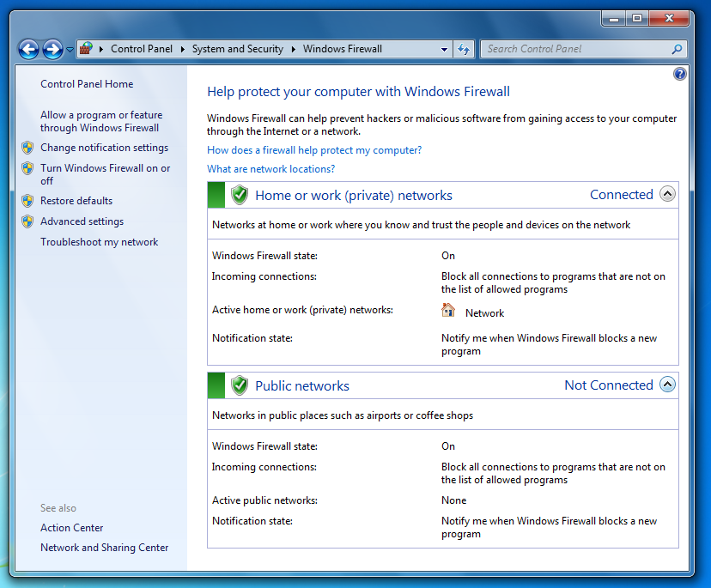Click shield icon beside Change notification settings
Image resolution: width=711 pixels, height=588 pixels.
pos(27,148)
